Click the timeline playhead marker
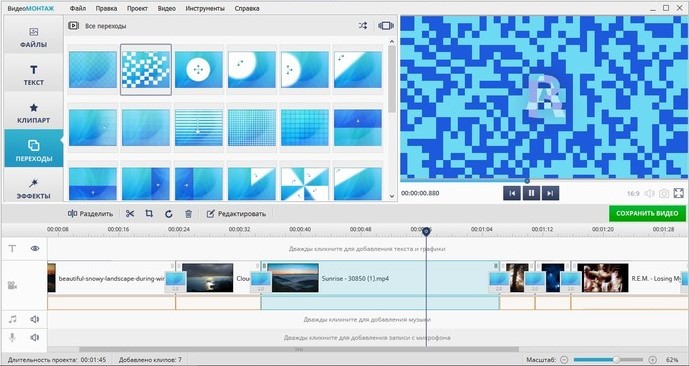689x366 pixels. coord(426,231)
